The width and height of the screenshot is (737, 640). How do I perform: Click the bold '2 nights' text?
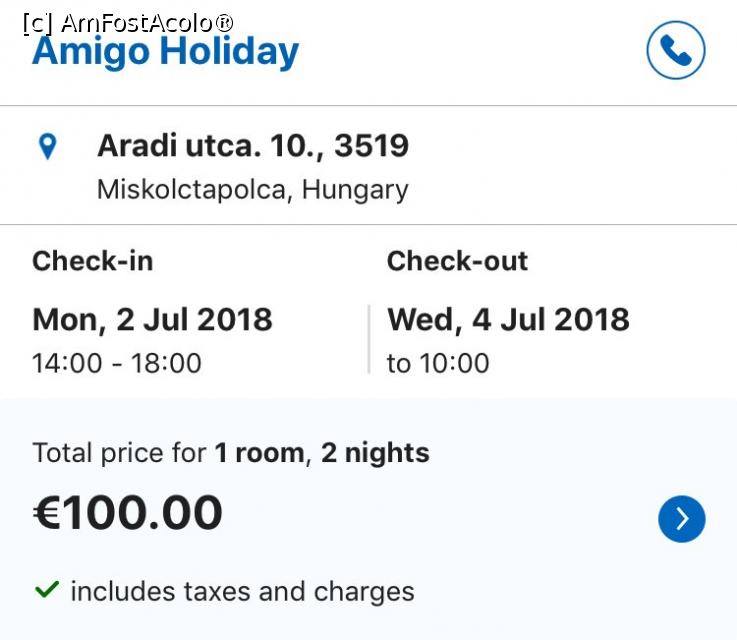tap(375, 453)
